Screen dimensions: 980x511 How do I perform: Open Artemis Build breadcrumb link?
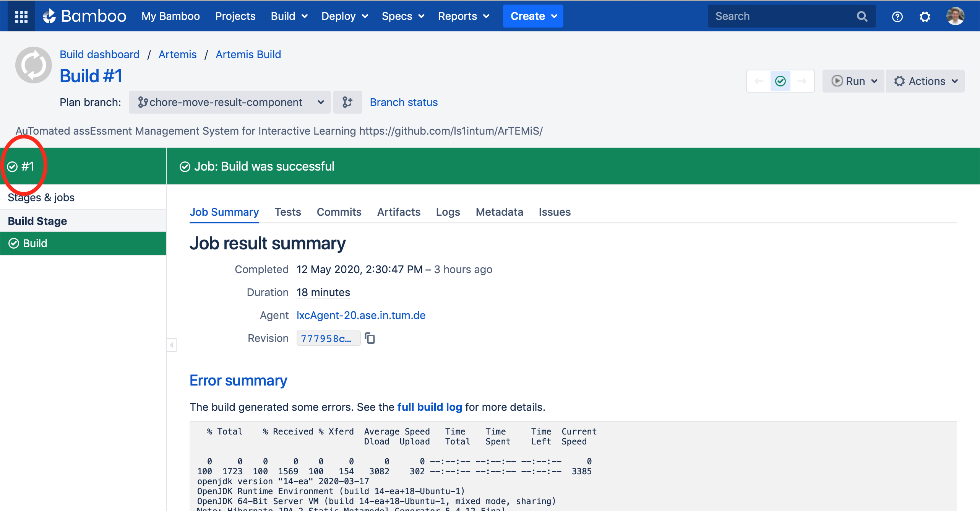248,54
